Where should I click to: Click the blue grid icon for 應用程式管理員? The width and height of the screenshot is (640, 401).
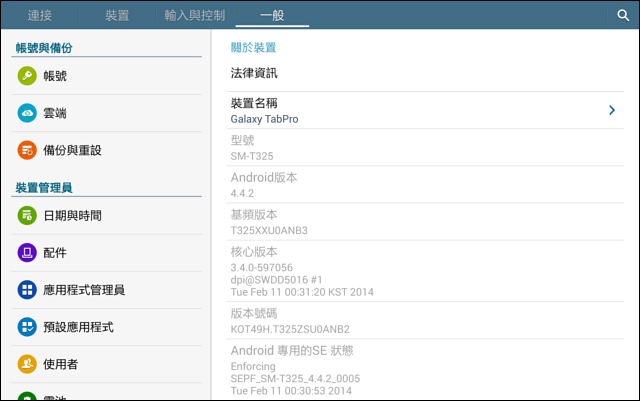point(27,290)
